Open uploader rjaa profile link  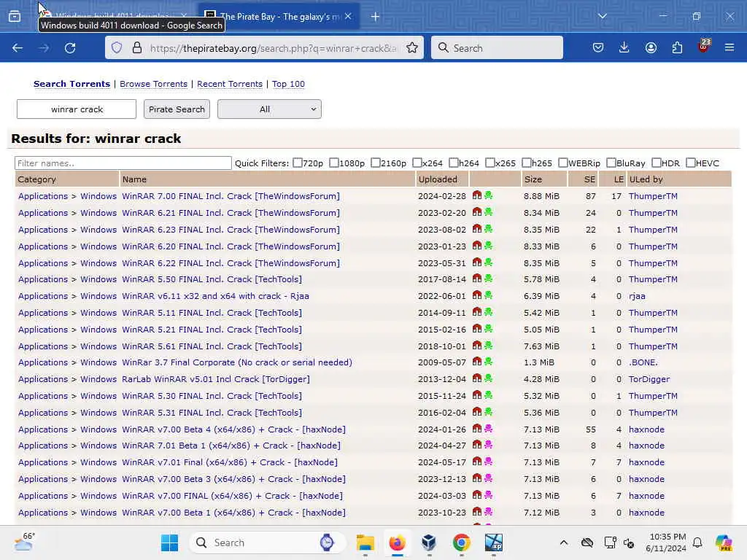637,296
